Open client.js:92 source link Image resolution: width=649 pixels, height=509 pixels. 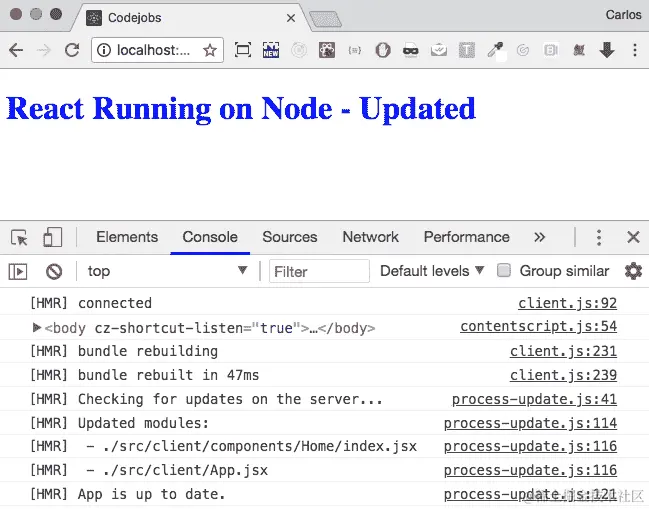click(567, 303)
